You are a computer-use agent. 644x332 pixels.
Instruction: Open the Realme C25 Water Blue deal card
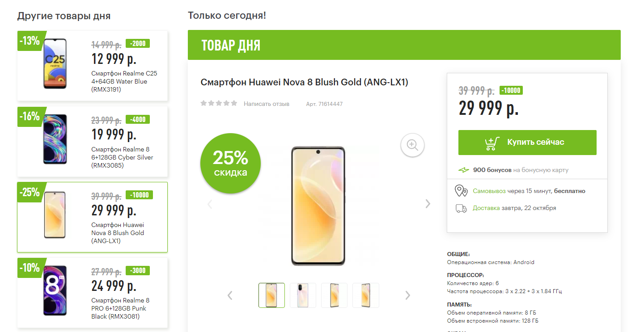[x=92, y=66]
